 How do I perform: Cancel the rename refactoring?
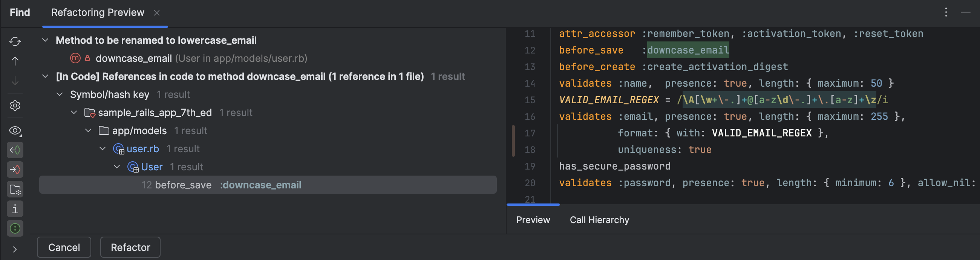tap(64, 247)
